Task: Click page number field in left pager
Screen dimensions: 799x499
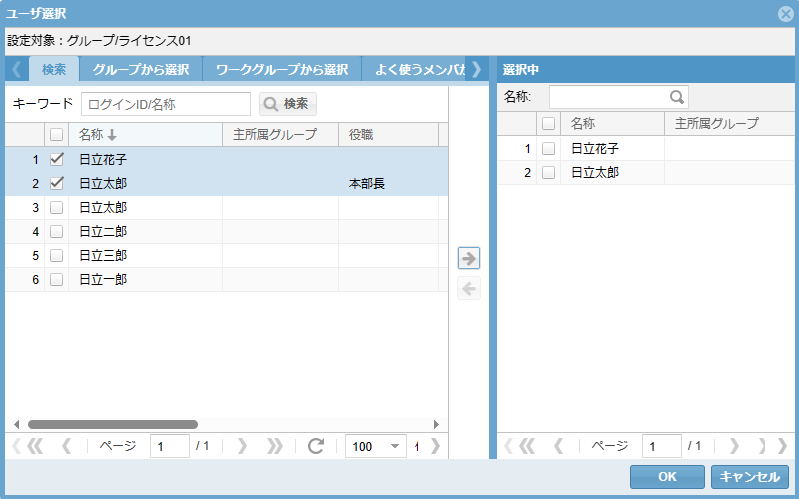Action: coord(170,447)
